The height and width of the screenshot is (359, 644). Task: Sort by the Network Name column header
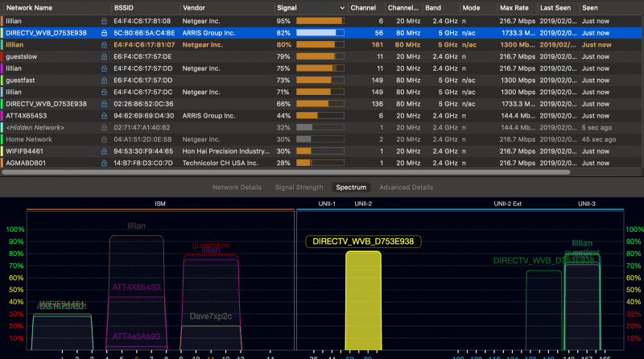point(29,8)
